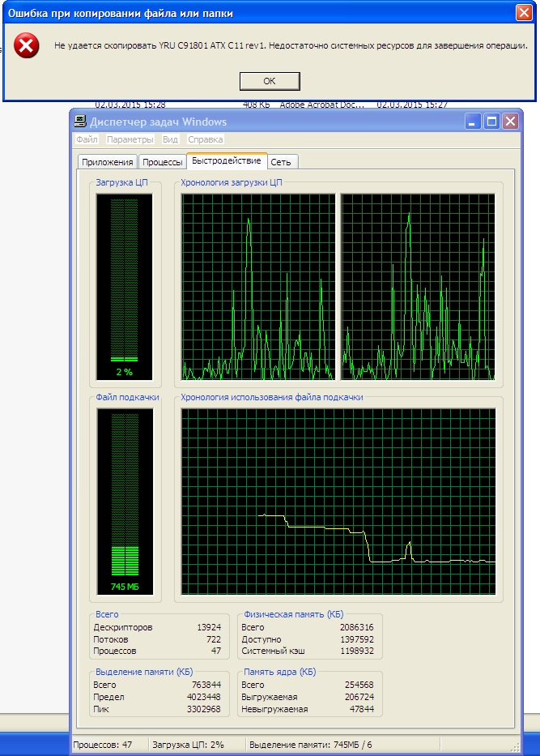
Task: Click the Память ядра (КБ) group label
Action: [x=280, y=672]
